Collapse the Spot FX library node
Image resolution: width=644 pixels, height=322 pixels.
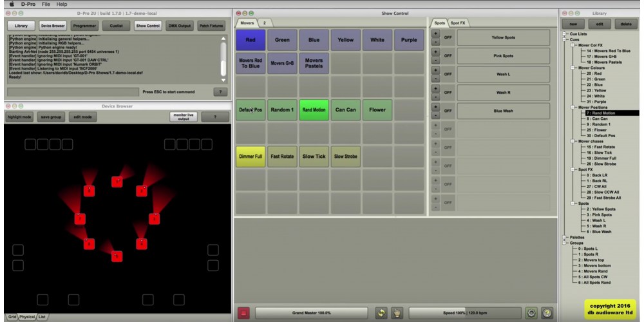[573, 169]
